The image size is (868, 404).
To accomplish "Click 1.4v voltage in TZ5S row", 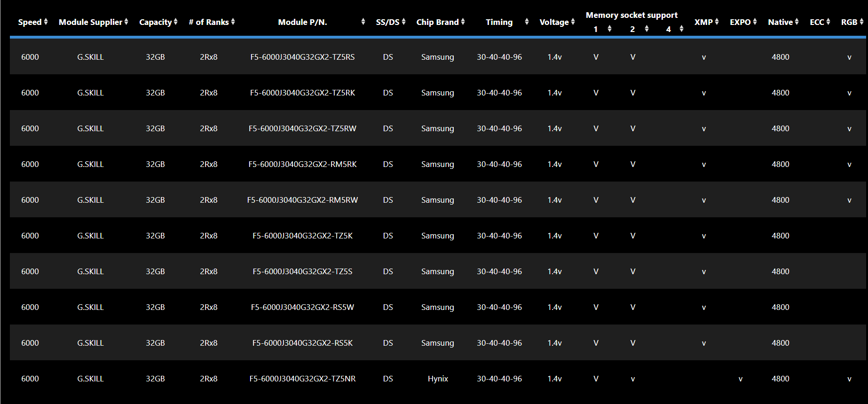I will click(554, 271).
